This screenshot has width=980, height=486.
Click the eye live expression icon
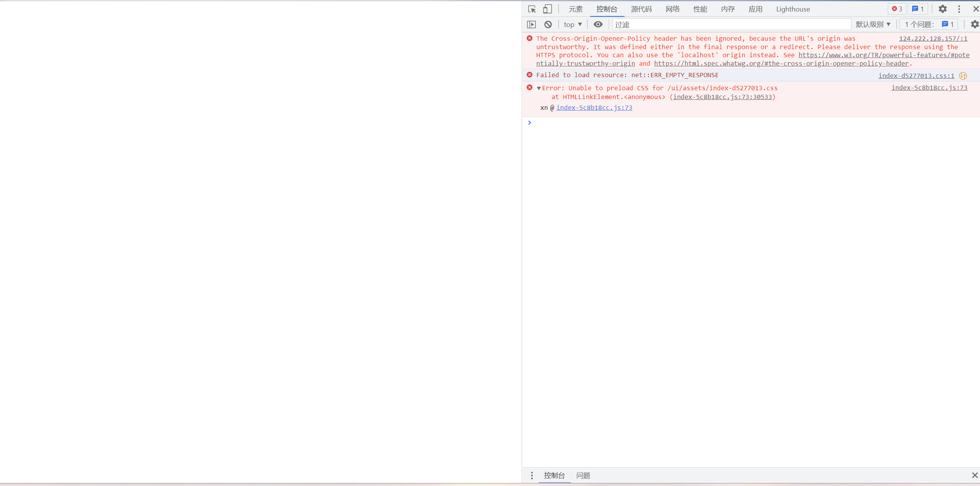(x=598, y=25)
